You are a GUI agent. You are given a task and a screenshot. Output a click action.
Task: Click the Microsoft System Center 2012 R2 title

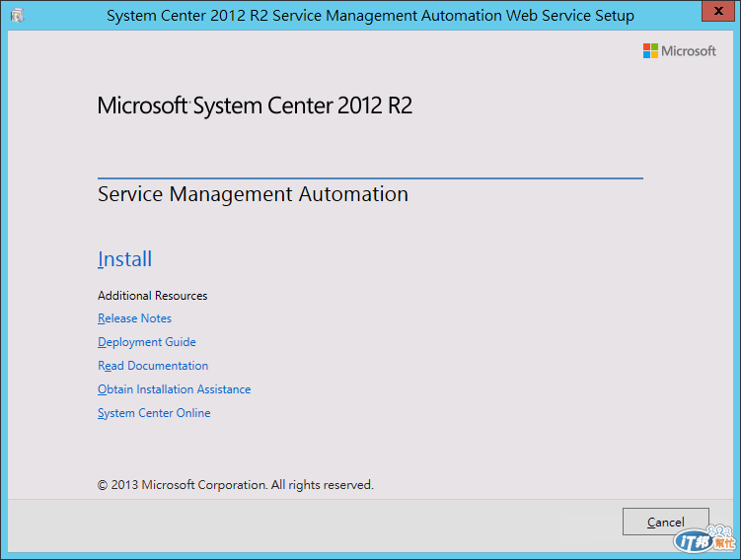pos(255,105)
